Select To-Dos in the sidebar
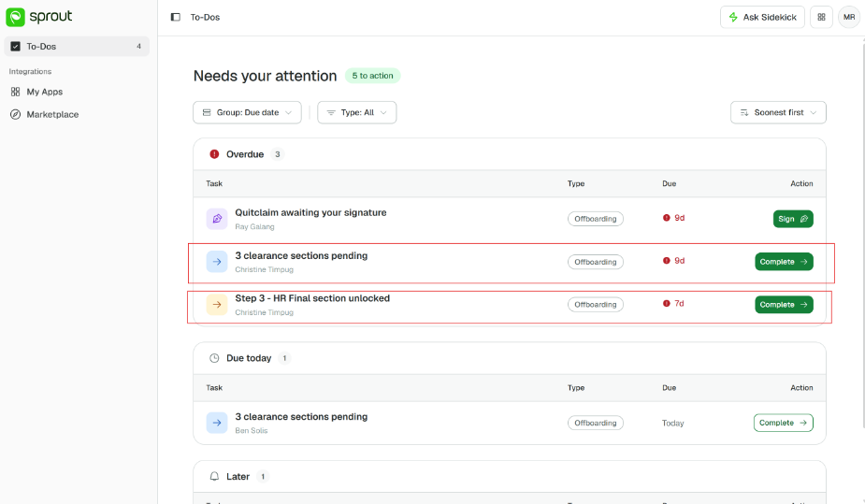 click(x=77, y=47)
